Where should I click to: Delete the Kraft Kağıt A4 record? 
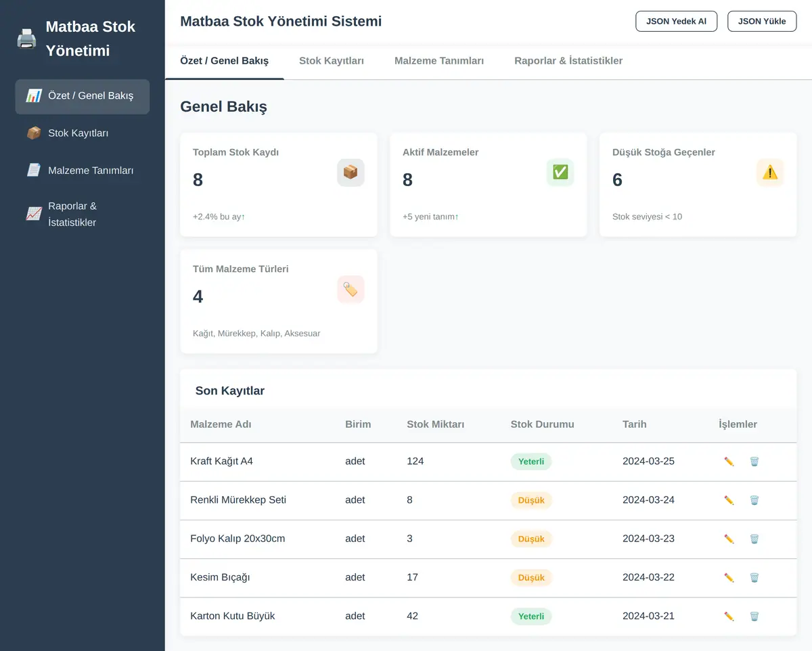[x=754, y=462]
